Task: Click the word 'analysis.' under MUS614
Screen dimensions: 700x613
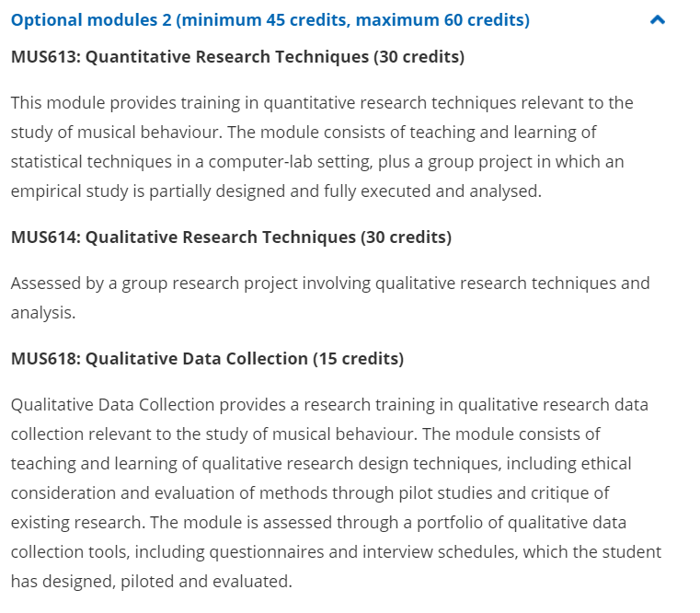Action: coord(42,313)
